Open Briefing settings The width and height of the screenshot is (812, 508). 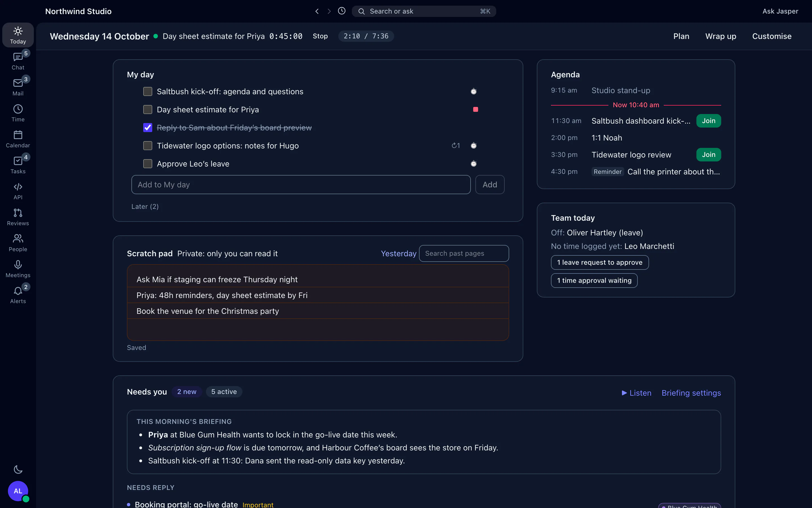pos(691,393)
